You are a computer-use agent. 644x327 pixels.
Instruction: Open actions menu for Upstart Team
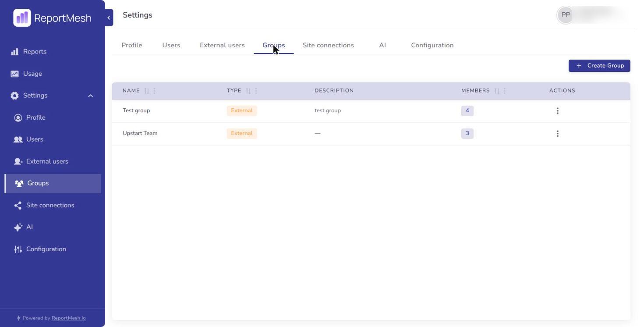pos(557,133)
